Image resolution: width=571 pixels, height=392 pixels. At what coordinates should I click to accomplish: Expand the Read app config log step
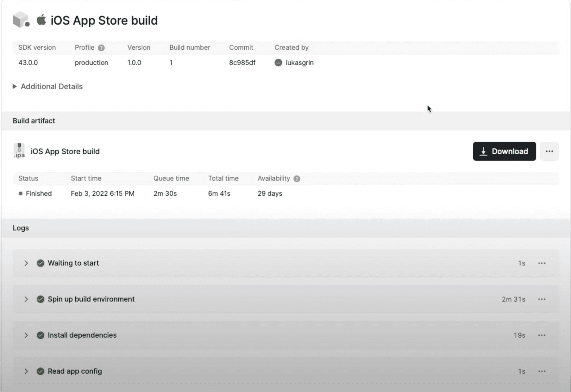click(x=26, y=371)
